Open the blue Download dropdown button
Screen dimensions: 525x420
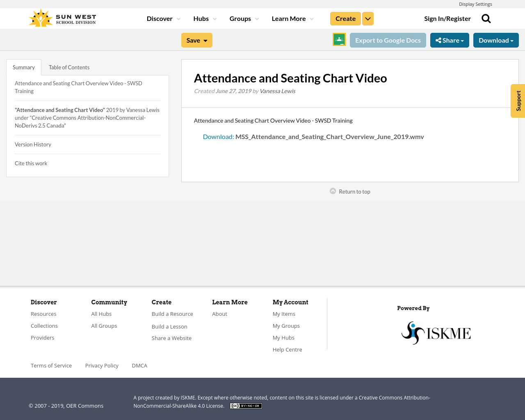point(496,40)
